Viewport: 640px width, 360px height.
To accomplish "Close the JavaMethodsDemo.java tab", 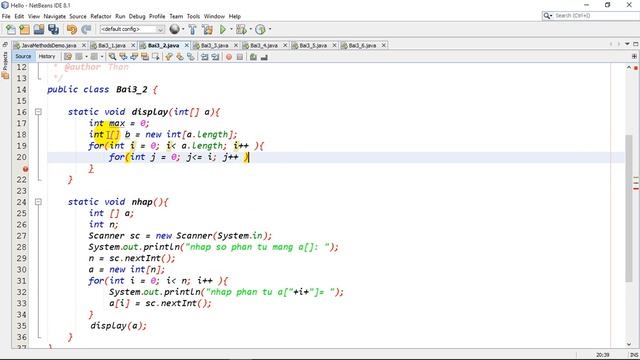I will click(84, 45).
